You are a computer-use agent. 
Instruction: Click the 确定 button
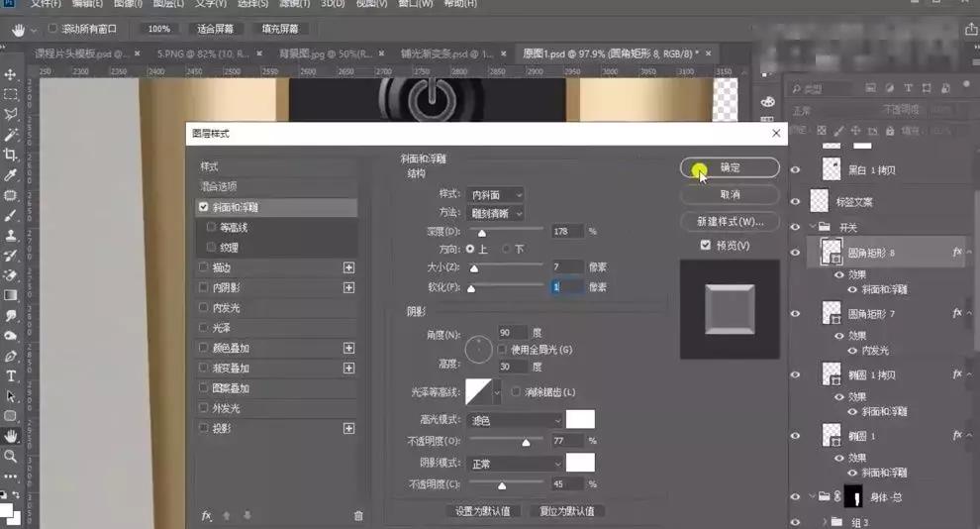730,167
